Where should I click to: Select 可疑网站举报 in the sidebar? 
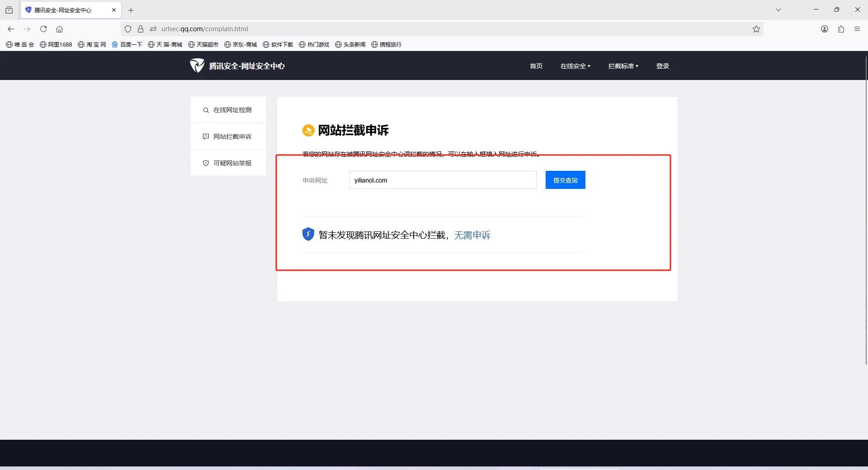coord(228,163)
